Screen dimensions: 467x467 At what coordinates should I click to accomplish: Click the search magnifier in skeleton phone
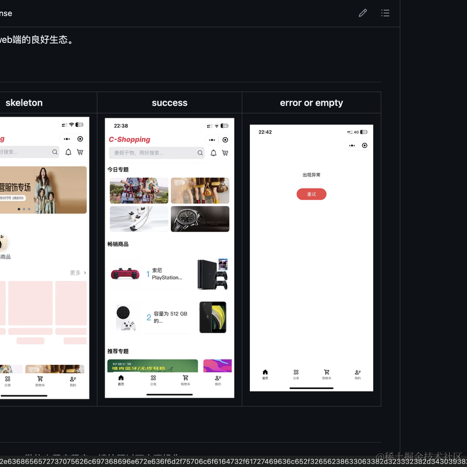(55, 152)
